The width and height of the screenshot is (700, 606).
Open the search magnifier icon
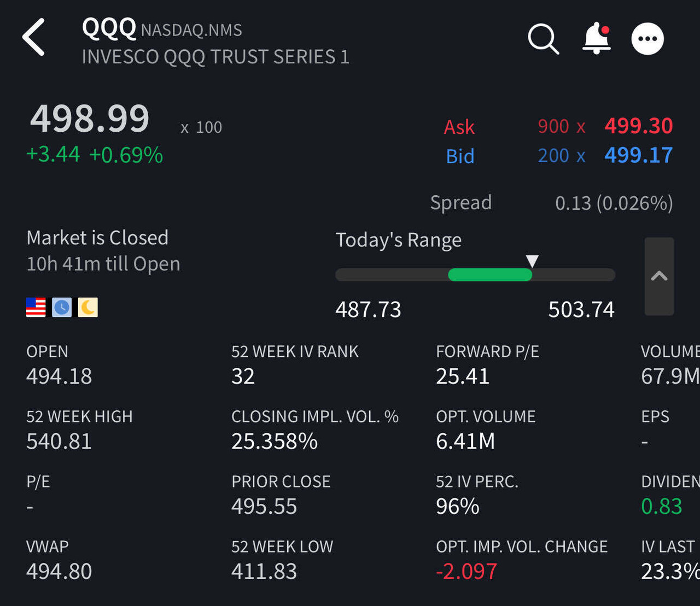(543, 39)
